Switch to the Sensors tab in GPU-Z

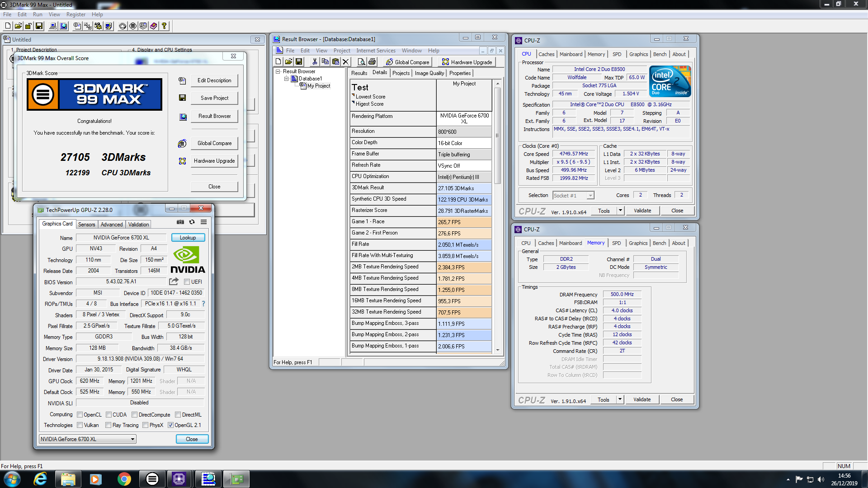coord(86,225)
